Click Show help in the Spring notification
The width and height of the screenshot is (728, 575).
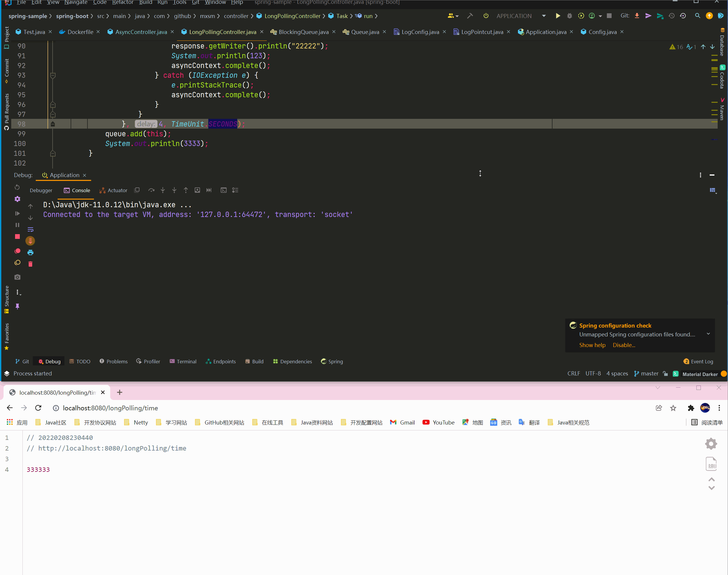[592, 345]
